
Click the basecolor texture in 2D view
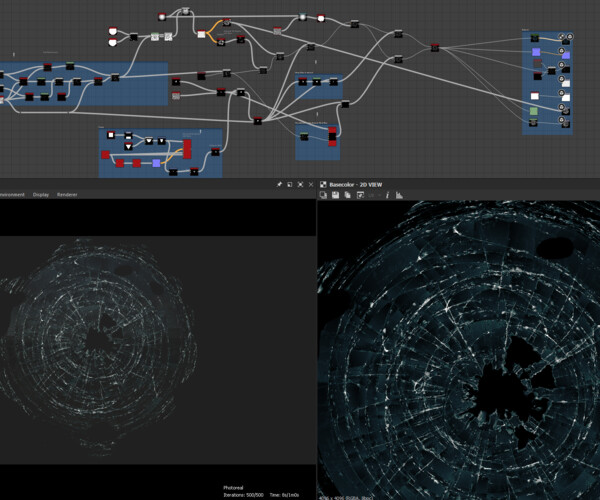tap(458, 350)
